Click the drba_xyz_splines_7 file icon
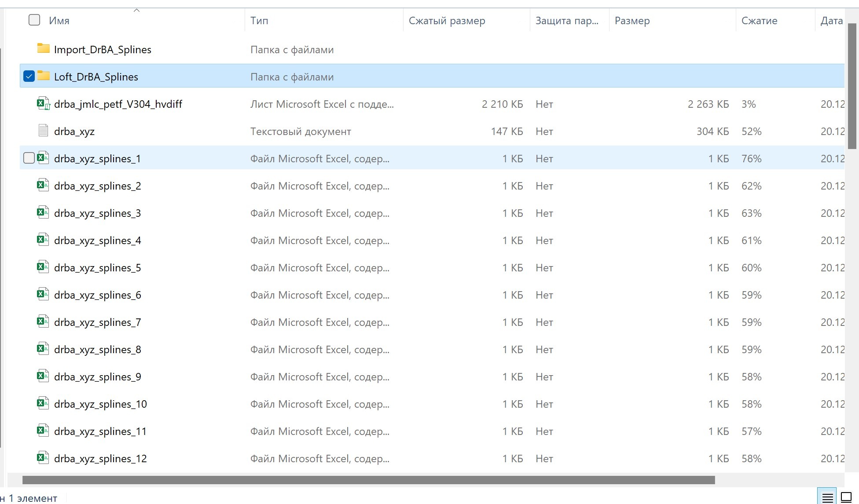This screenshot has height=504, width=859. point(43,321)
